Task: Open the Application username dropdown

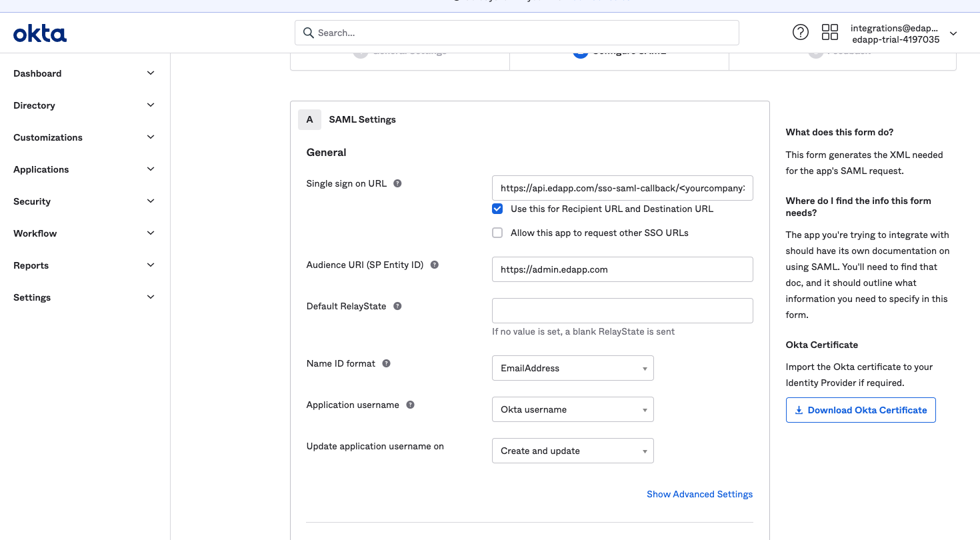Action: click(x=573, y=409)
